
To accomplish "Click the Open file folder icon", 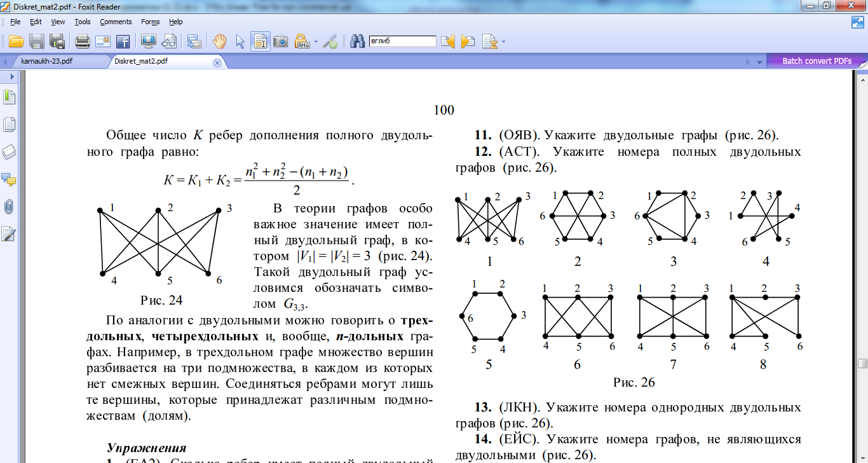I will coord(16,41).
